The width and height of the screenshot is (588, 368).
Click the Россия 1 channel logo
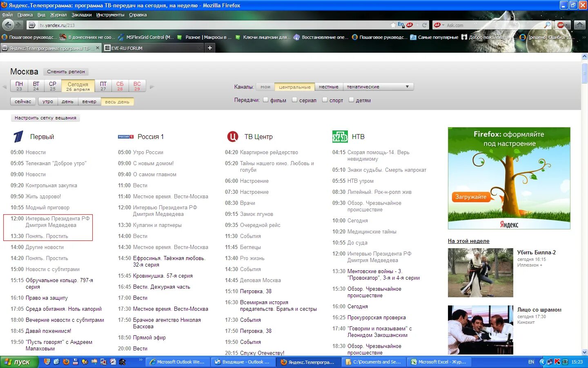(126, 137)
